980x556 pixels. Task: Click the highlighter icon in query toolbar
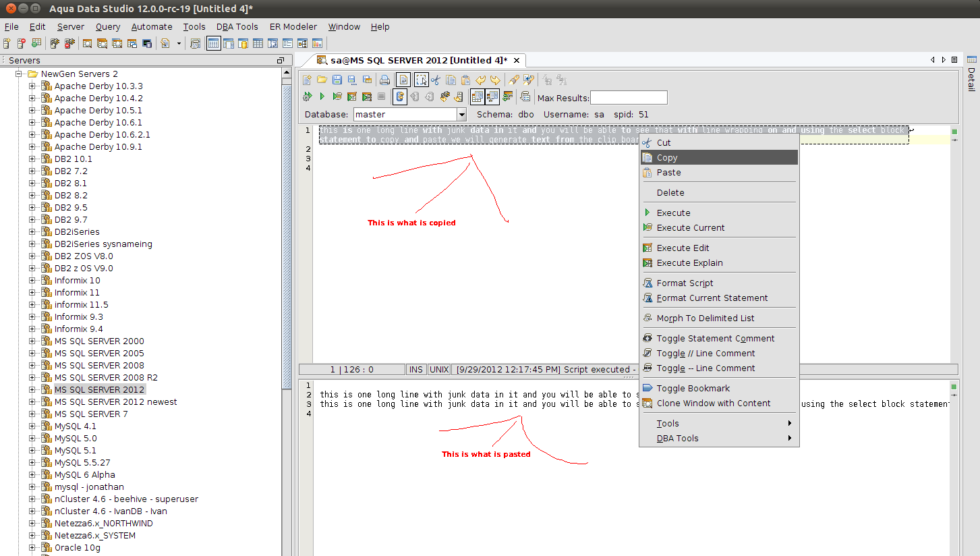pos(514,80)
